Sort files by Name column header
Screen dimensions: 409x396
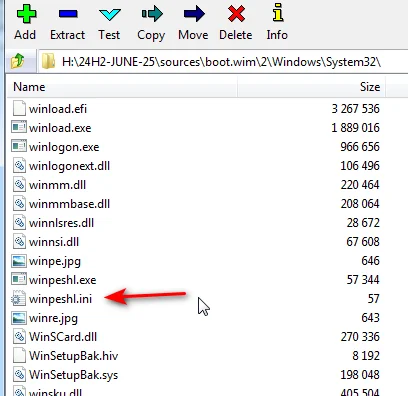(122, 87)
